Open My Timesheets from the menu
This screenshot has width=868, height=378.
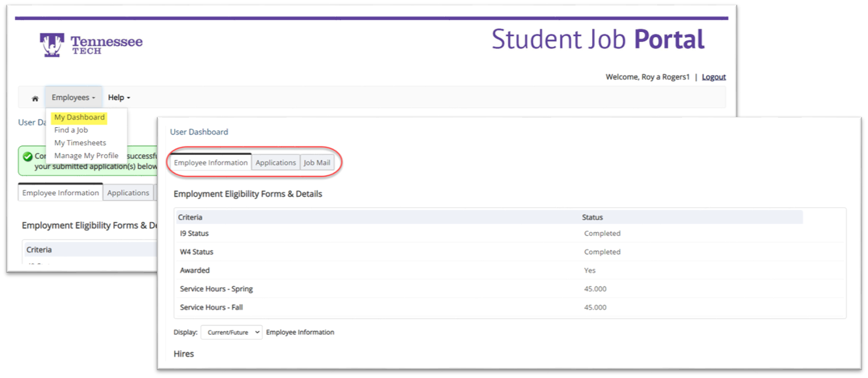coord(80,143)
